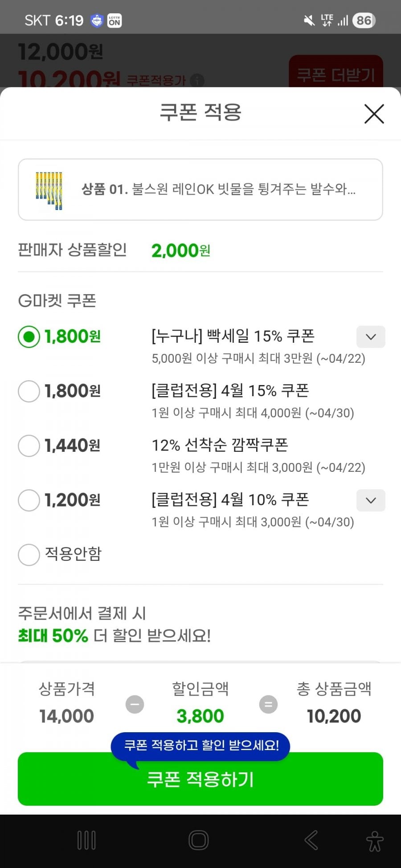Tap the minus circle icon in the price summary
The image size is (401, 868).
point(135,704)
